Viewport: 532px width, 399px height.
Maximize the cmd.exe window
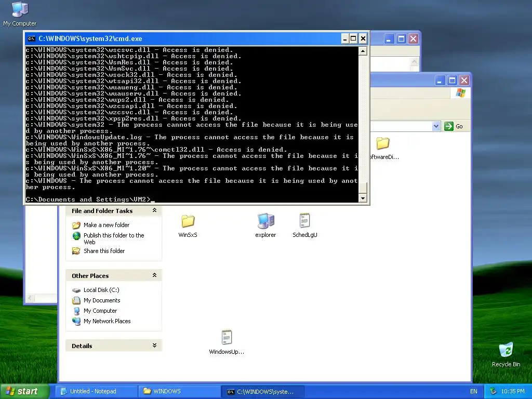point(353,38)
